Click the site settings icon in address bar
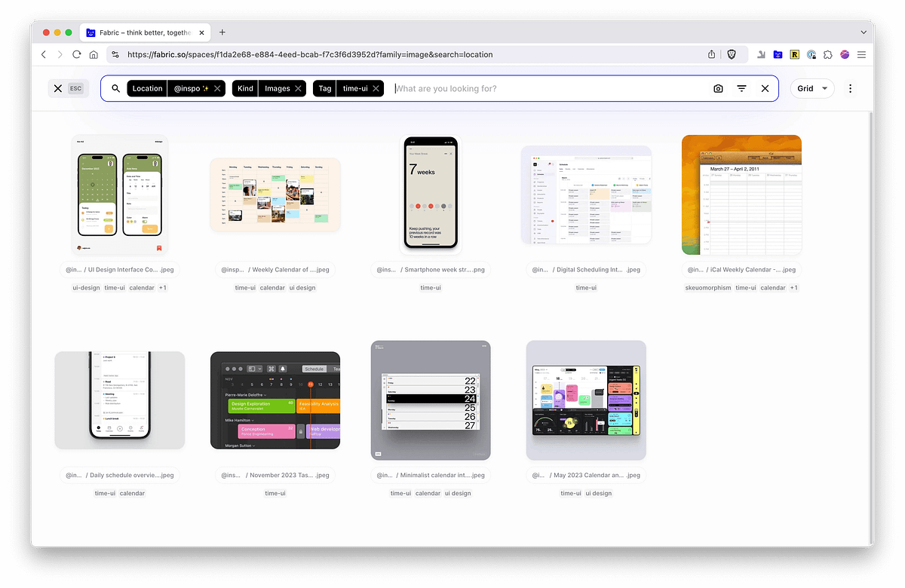The image size is (905, 588). click(115, 54)
